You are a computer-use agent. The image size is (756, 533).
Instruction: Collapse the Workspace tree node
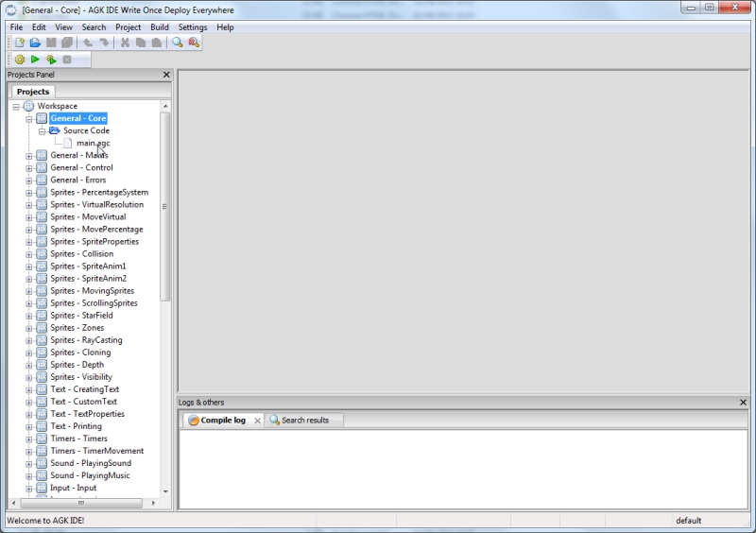click(16, 107)
